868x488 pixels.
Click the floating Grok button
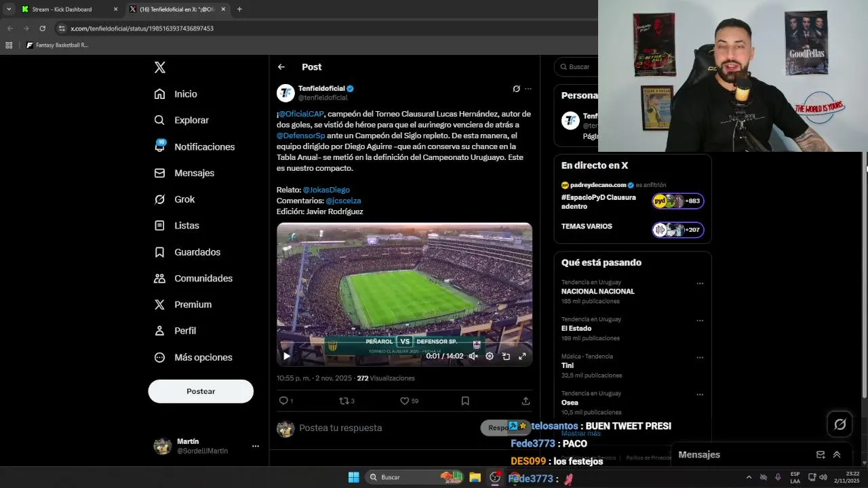[x=840, y=424]
